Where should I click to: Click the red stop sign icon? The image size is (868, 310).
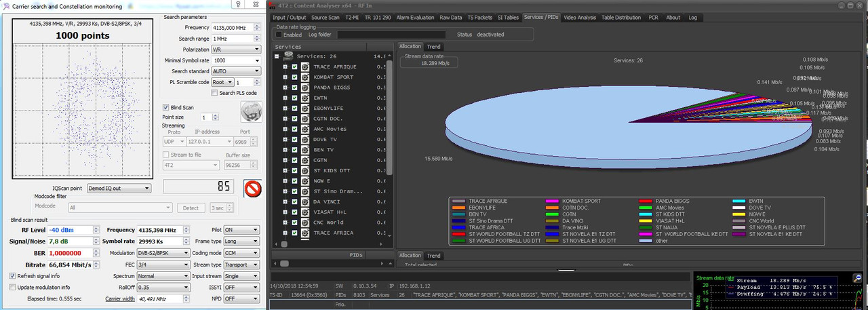coord(253,188)
